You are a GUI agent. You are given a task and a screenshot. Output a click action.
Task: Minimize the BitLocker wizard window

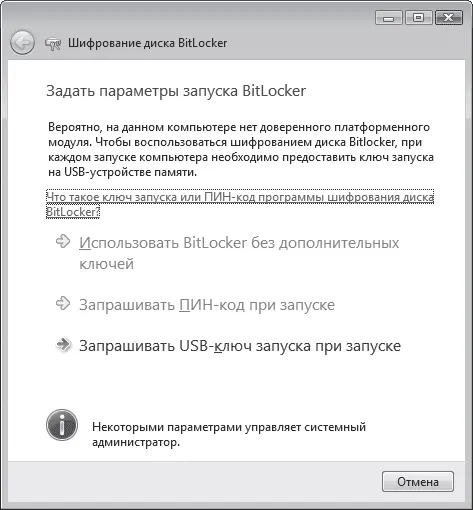point(389,18)
